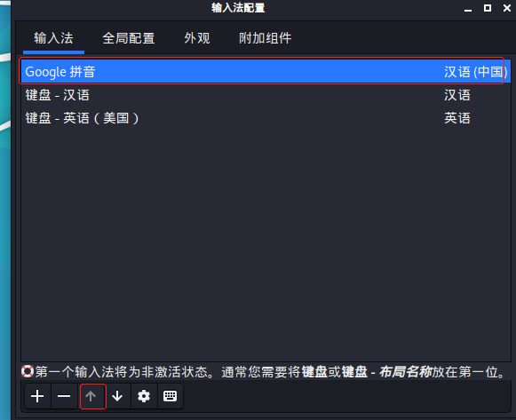Select 键盘 - 英语（美国）entry
516x420 pixels.
(266, 118)
